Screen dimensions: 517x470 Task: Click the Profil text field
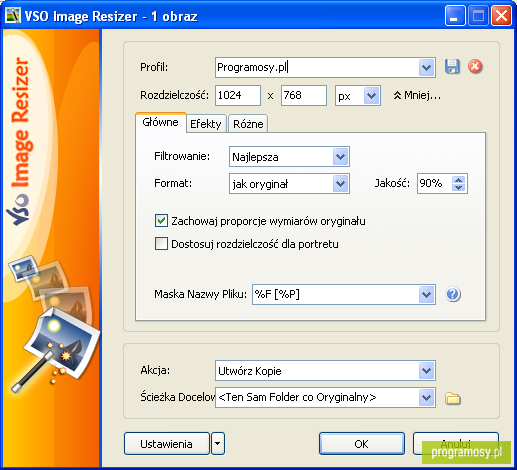pyautogui.click(x=317, y=68)
